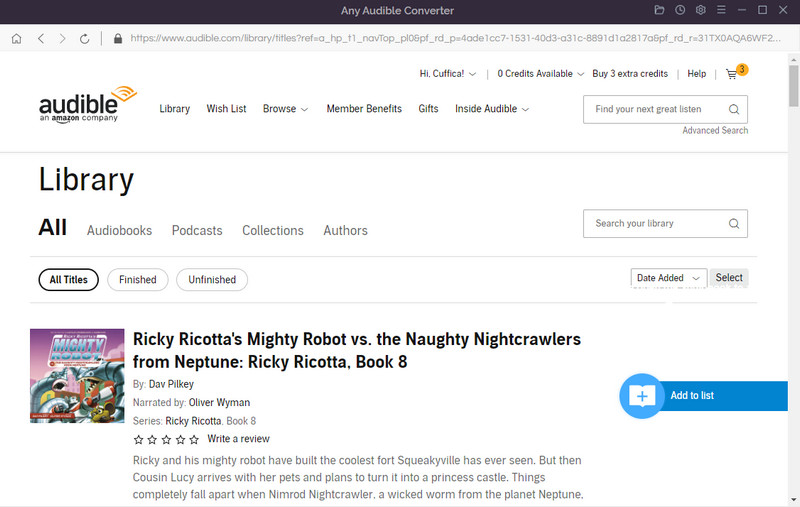This screenshot has height=507, width=800.
Task: Click the blue Add to list book icon
Action: (x=642, y=396)
